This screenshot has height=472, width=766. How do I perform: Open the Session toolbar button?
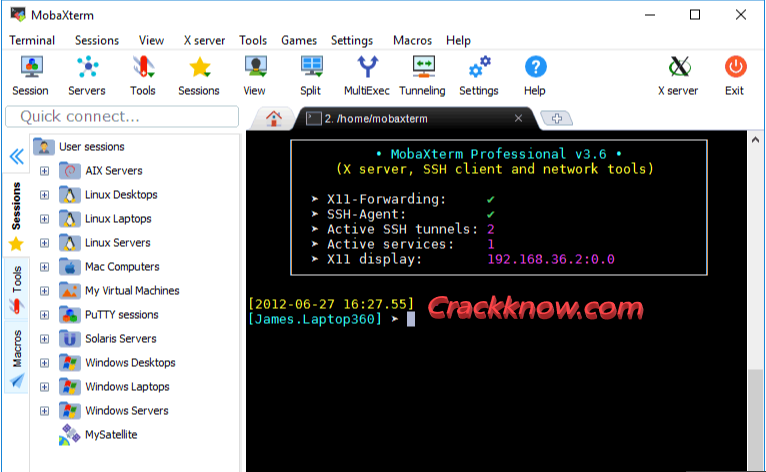click(30, 76)
